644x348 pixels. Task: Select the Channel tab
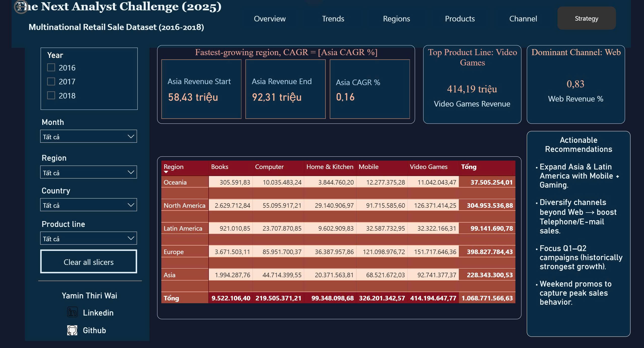click(523, 19)
